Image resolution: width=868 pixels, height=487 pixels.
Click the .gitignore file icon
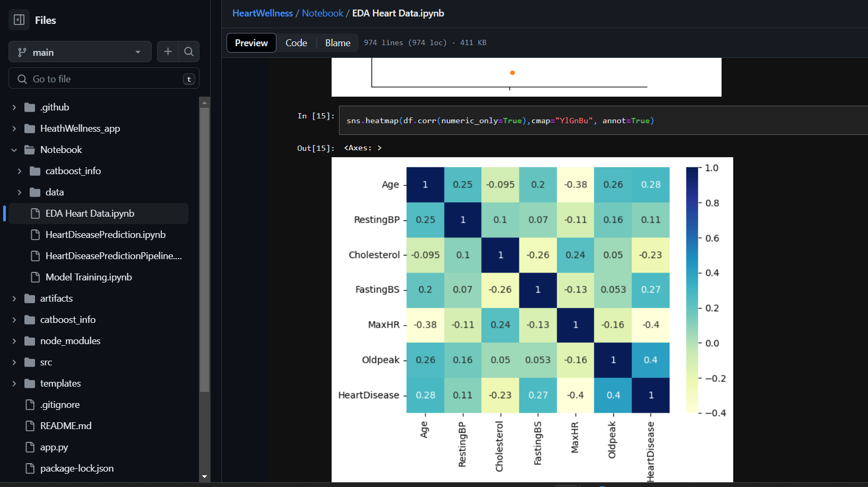pos(30,405)
